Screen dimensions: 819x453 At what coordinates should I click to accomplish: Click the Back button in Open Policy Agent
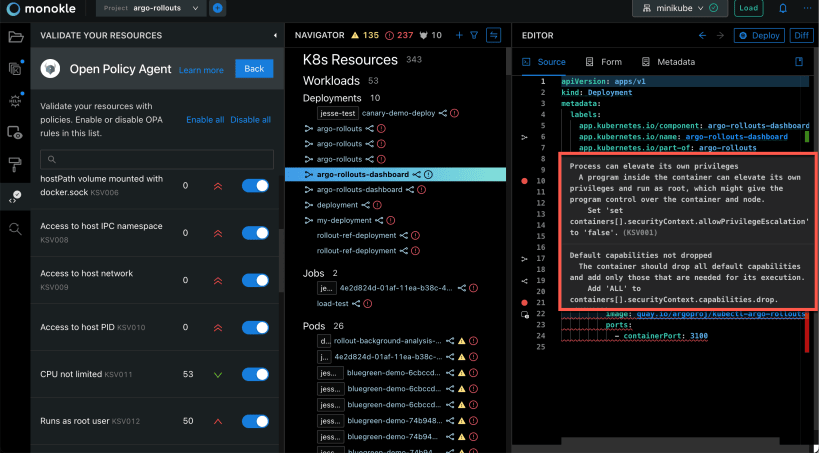click(x=254, y=69)
